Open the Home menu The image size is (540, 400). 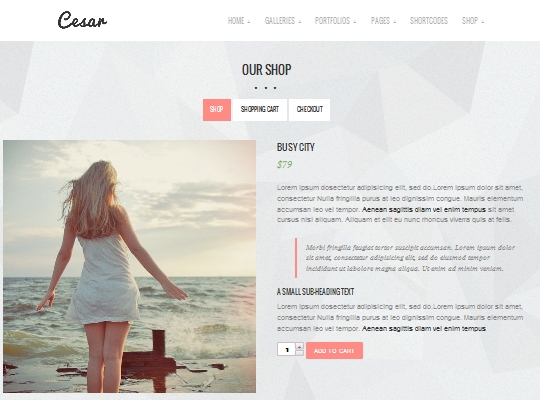[239, 21]
